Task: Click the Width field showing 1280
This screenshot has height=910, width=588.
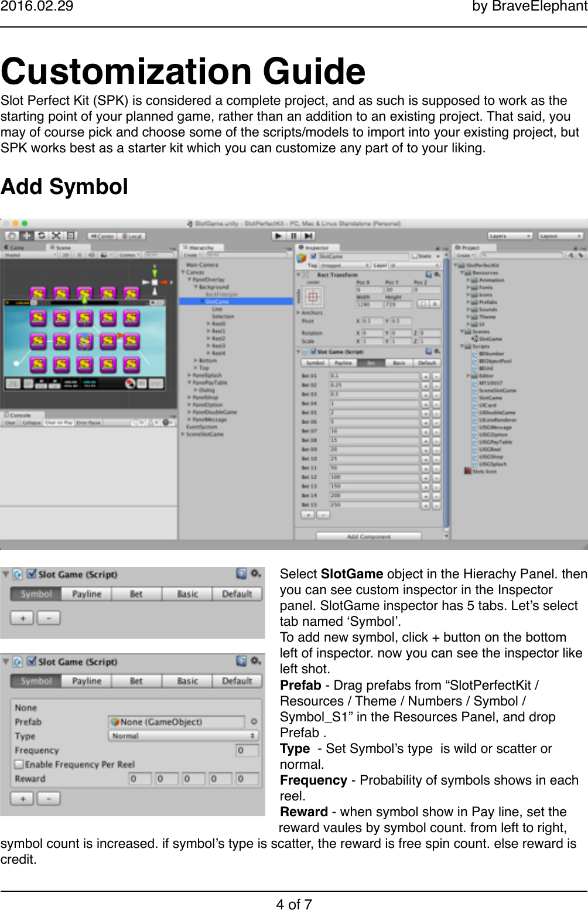Action: (x=369, y=305)
